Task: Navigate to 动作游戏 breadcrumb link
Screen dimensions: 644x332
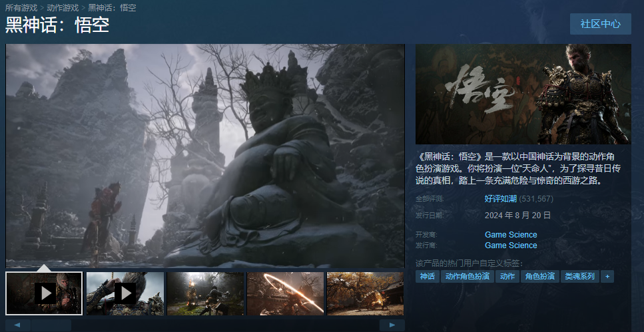Action: point(63,7)
